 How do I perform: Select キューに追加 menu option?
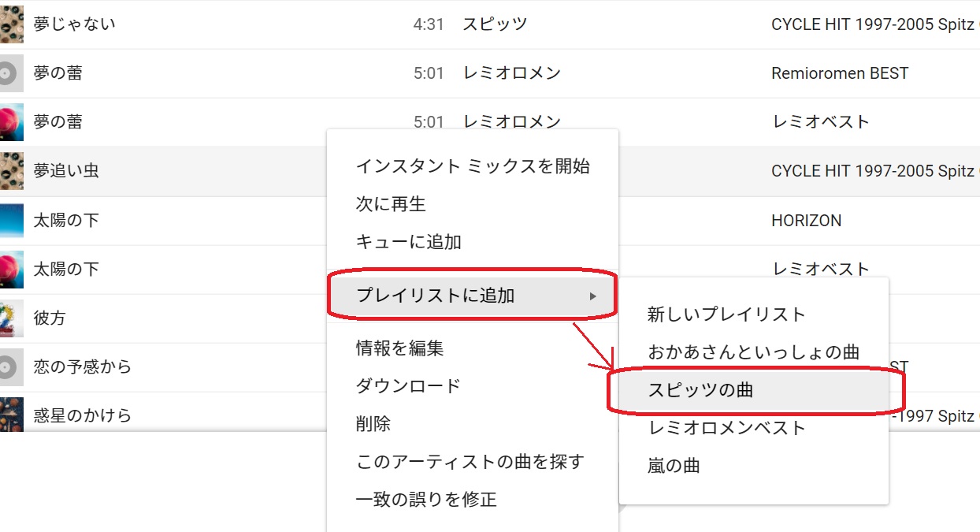point(409,242)
